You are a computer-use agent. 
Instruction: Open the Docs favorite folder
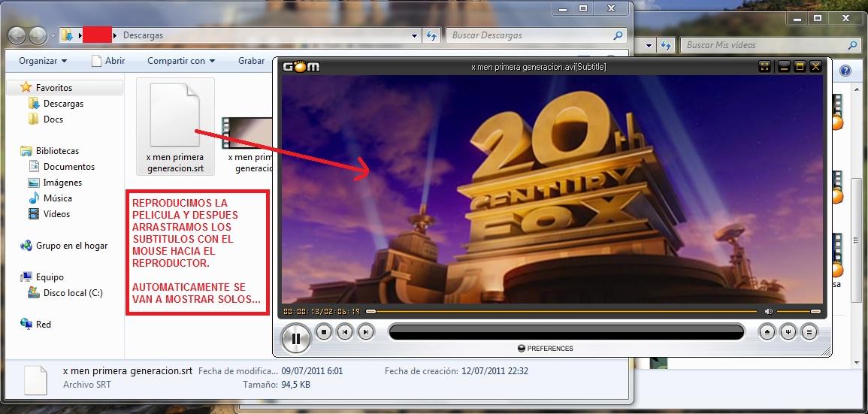pyautogui.click(x=53, y=119)
